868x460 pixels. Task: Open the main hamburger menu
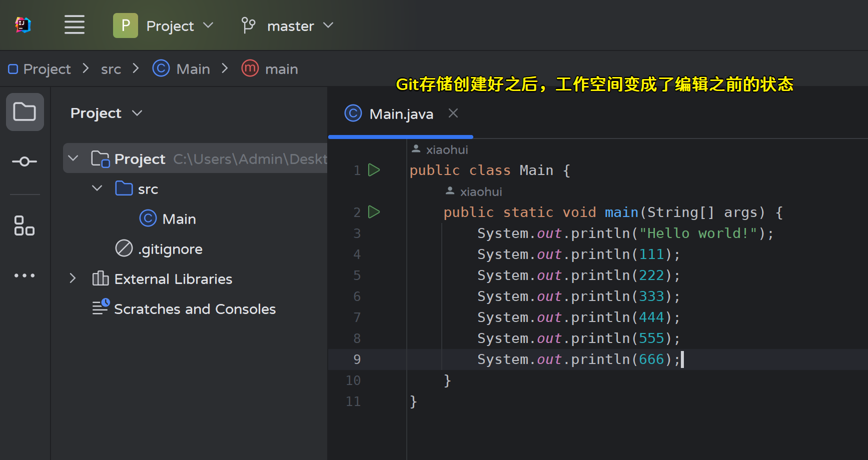(74, 24)
